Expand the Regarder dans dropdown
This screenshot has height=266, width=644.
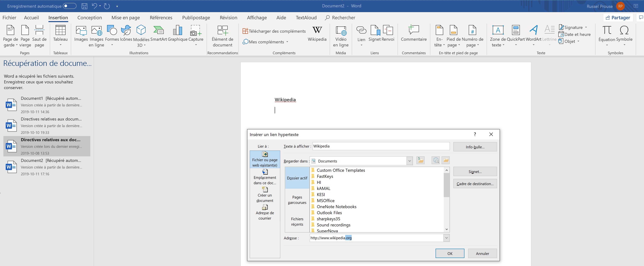[x=410, y=161]
